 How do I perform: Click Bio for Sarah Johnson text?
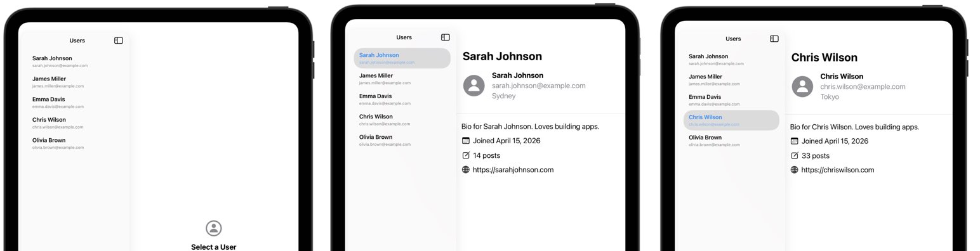tap(531, 126)
